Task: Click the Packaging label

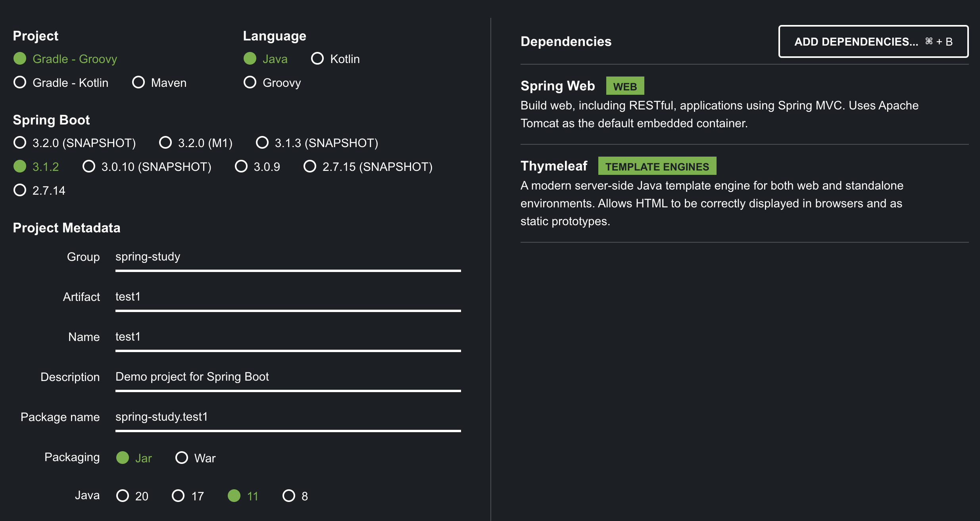Action: click(72, 457)
